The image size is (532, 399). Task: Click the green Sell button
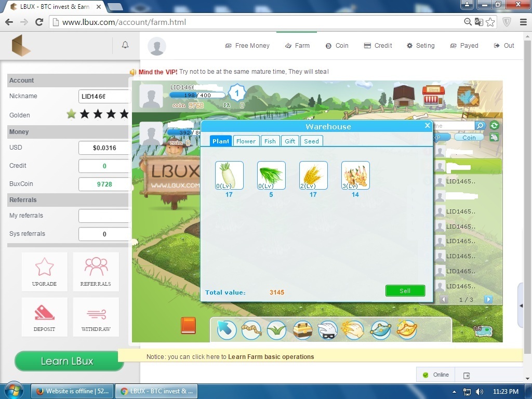(405, 291)
